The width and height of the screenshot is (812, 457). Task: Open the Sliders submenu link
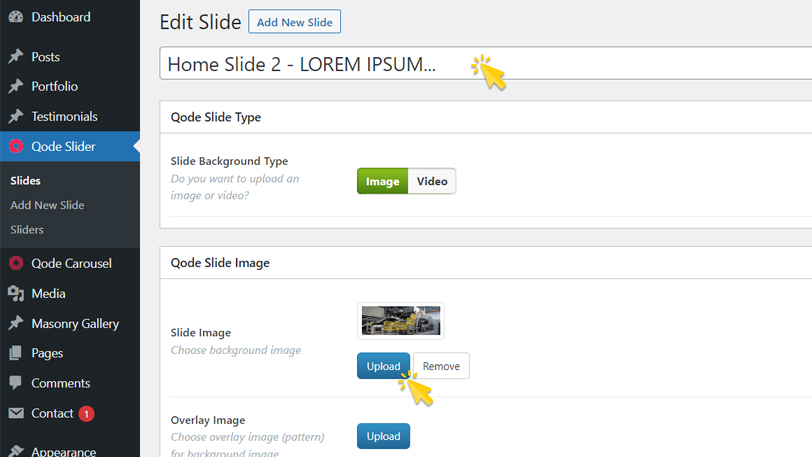[x=27, y=230]
